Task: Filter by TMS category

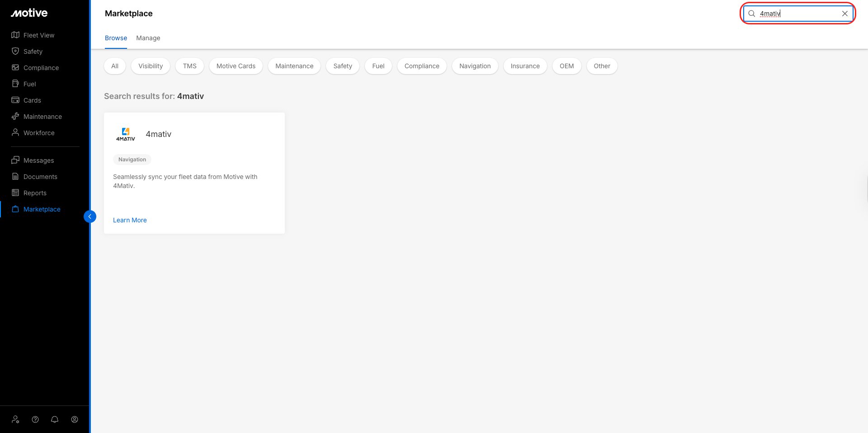Action: (190, 66)
